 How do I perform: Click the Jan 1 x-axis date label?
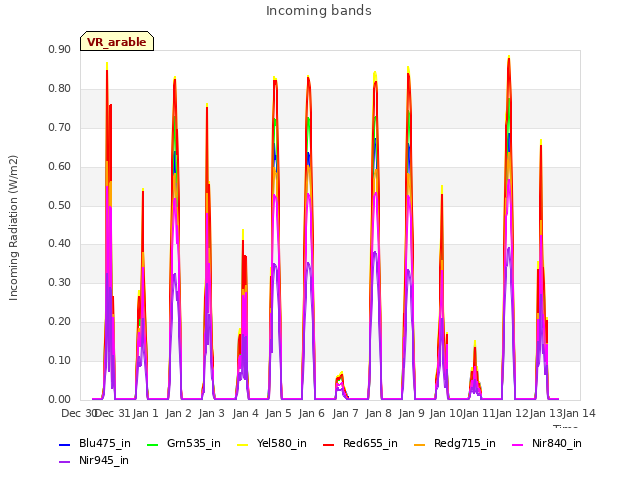[x=145, y=413]
